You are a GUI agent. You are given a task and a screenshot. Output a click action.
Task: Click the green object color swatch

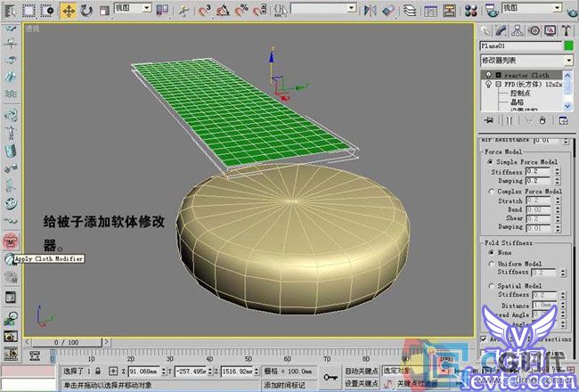pos(568,45)
